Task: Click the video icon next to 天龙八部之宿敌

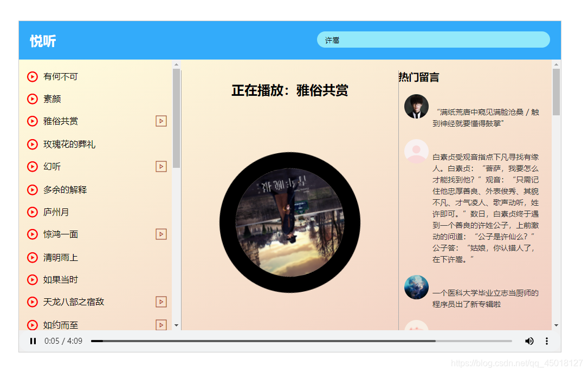Action: tap(161, 302)
